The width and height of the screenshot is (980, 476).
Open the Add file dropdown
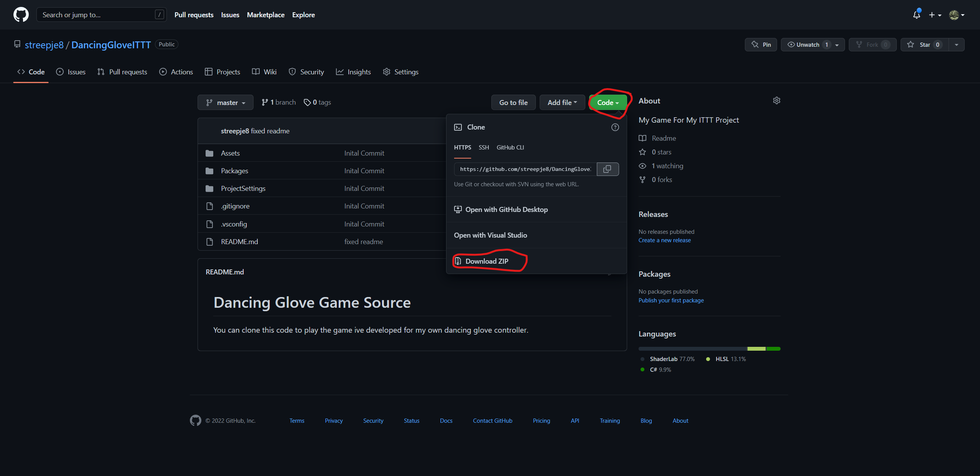click(x=562, y=102)
